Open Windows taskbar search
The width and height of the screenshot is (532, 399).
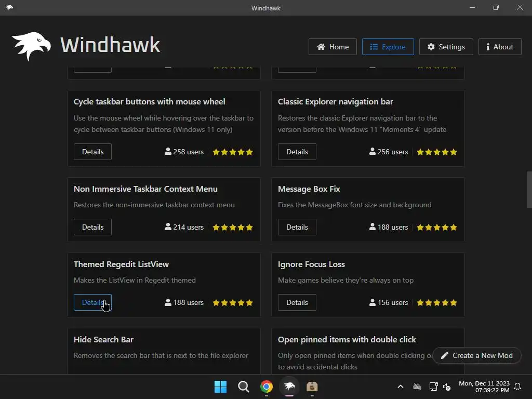(243, 387)
